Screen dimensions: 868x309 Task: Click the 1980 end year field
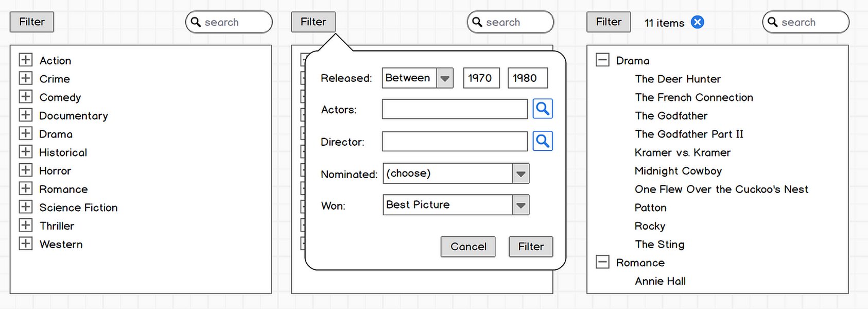[x=527, y=78]
